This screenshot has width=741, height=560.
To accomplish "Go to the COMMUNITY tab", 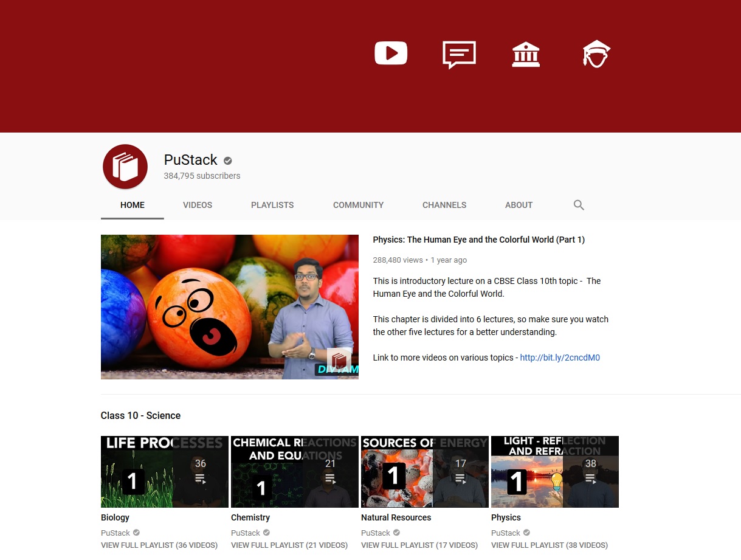I will point(359,205).
